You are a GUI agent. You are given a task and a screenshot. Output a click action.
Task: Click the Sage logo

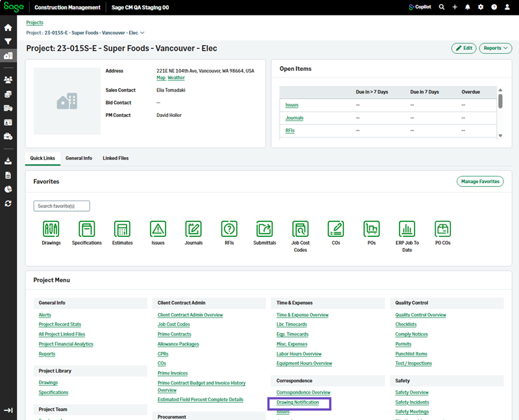pyautogui.click(x=14, y=7)
